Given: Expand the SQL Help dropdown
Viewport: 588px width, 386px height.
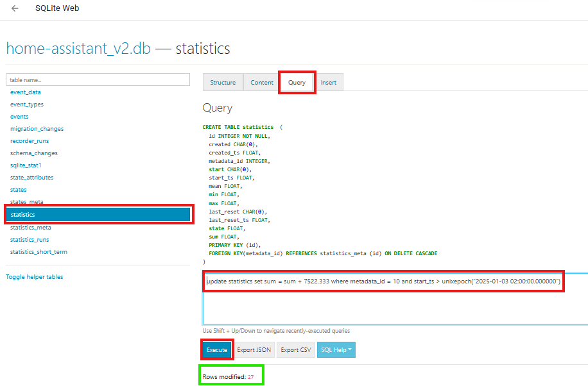Looking at the screenshot, I should 336,350.
